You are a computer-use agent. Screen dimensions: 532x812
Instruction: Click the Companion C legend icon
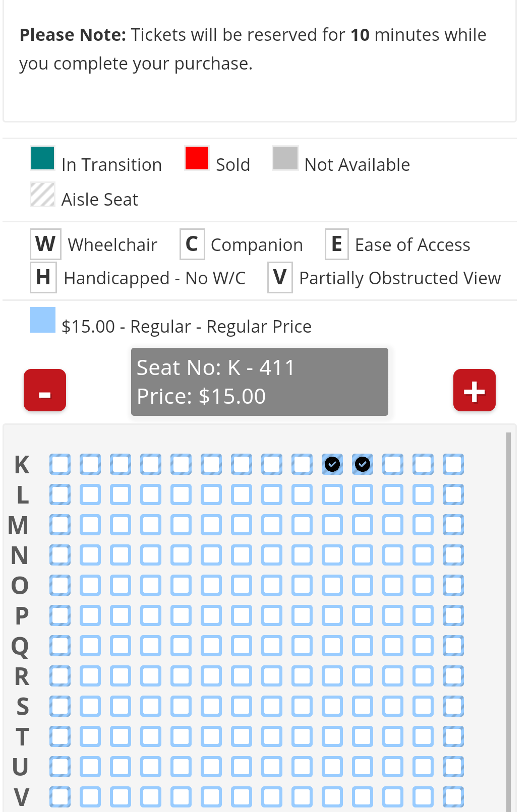point(192,244)
